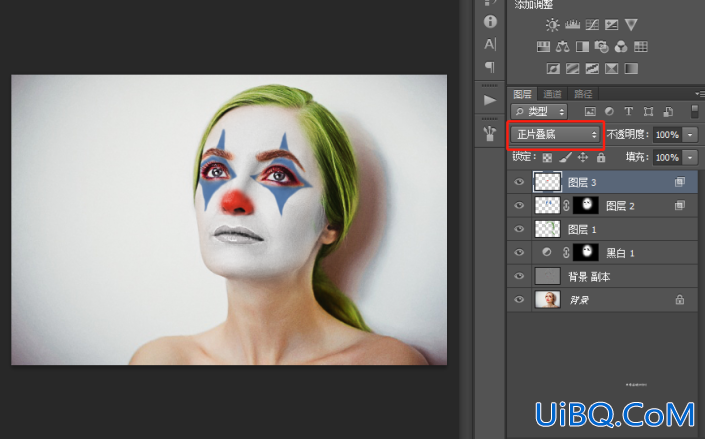Hide the 背景 副本 layer
The width and height of the screenshot is (705, 439).
tap(519, 275)
